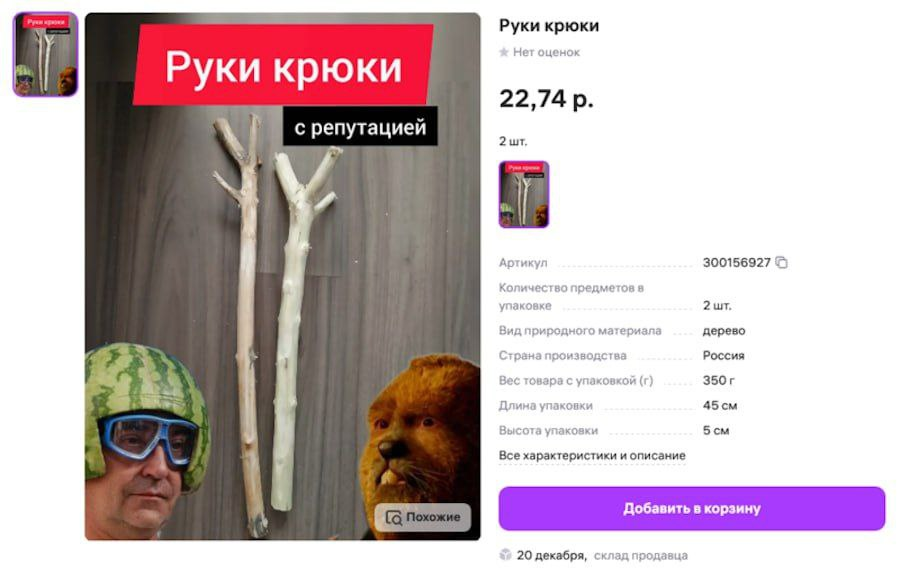Screen dimensions: 900x581
Task: Click the red Руки крюки banner on the photo
Action: [x=283, y=65]
